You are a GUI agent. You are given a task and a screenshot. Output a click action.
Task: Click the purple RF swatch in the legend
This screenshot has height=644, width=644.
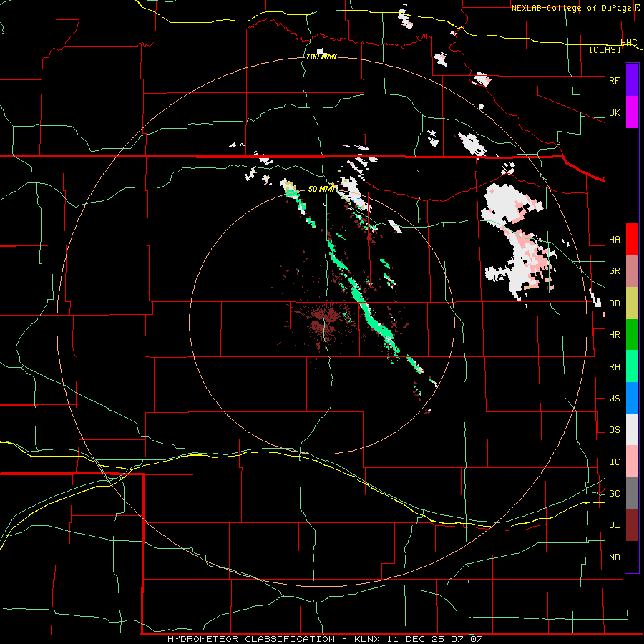(x=632, y=80)
